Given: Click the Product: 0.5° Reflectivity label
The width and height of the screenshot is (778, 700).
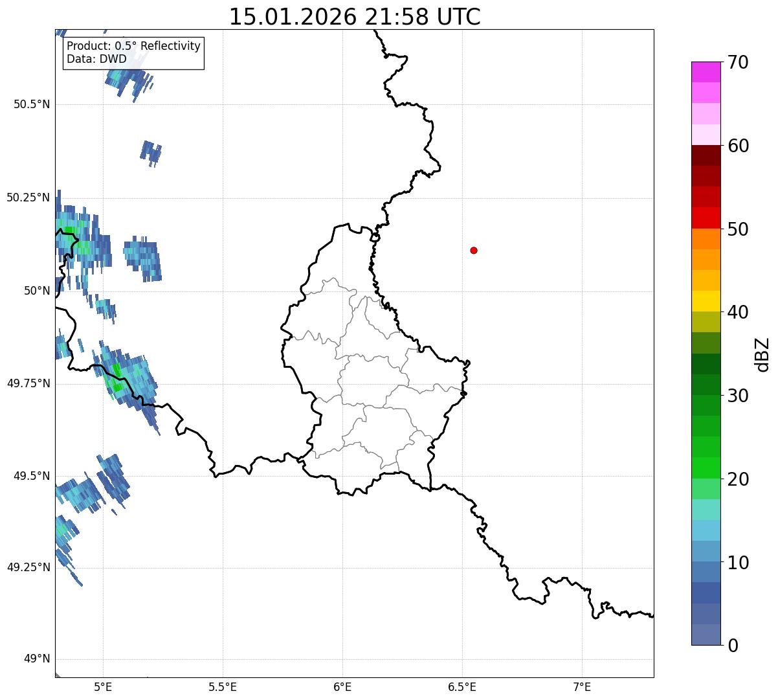Looking at the screenshot, I should pyautogui.click(x=133, y=47).
